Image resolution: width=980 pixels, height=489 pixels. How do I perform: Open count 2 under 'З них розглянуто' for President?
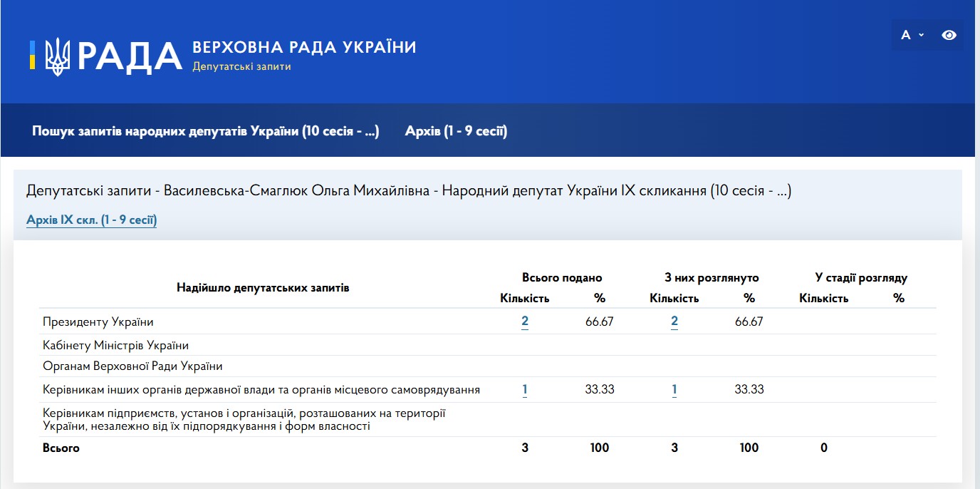point(674,321)
